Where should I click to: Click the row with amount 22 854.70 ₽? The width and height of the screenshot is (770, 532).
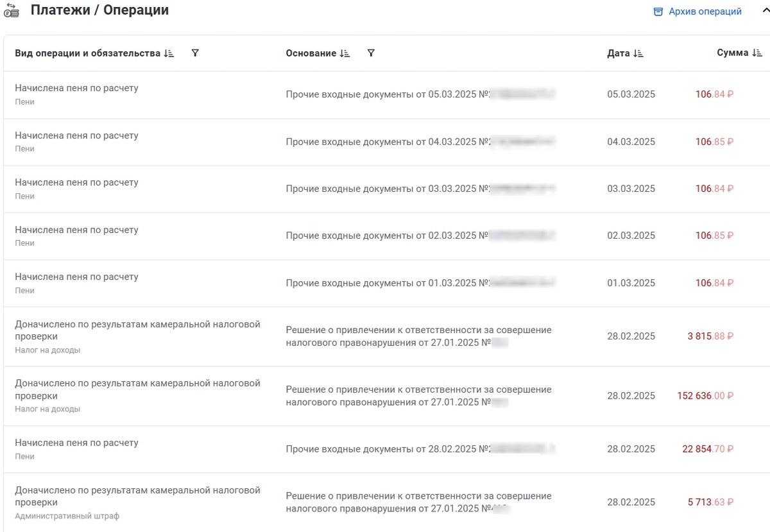(385, 449)
